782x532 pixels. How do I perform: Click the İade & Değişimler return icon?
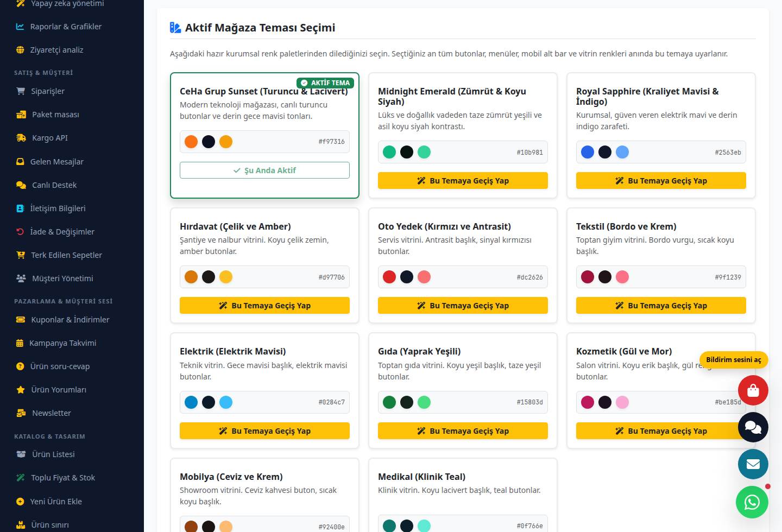[20, 232]
